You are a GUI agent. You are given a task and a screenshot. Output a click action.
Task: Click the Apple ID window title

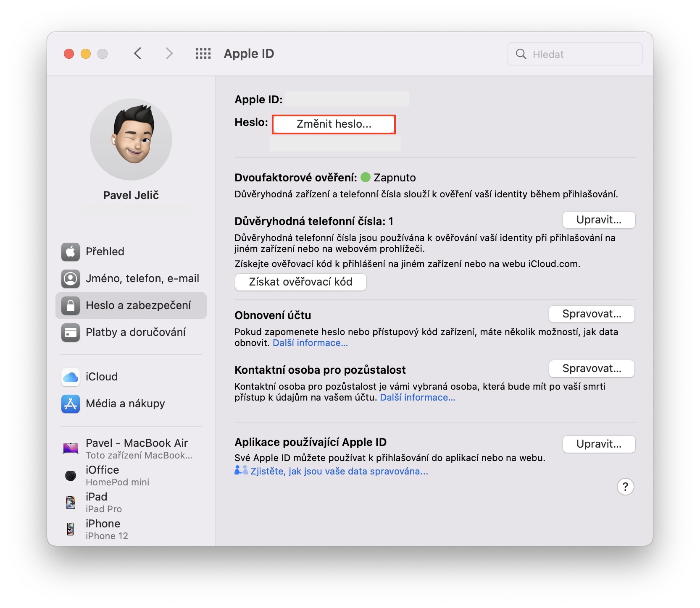click(x=249, y=54)
